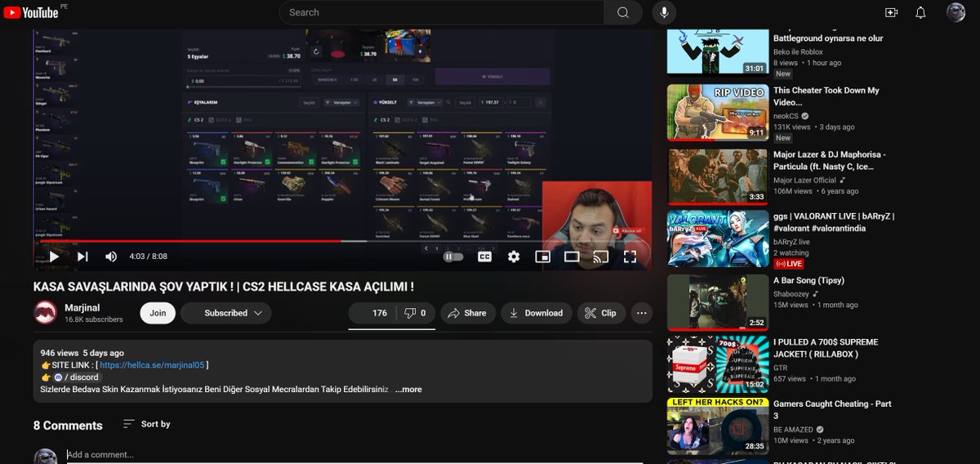Open the Major Lazer Official channel name

tap(805, 180)
